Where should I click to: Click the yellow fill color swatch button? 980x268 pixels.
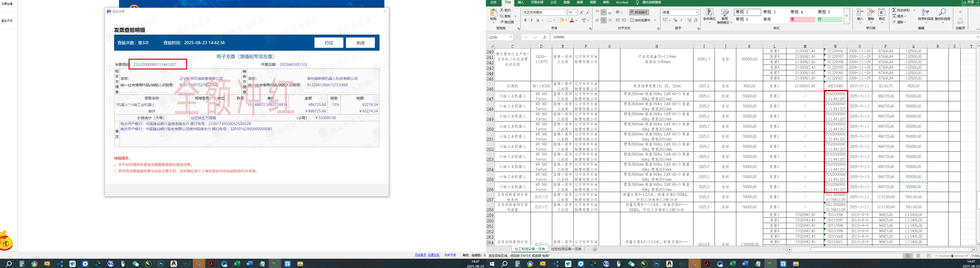562,20
